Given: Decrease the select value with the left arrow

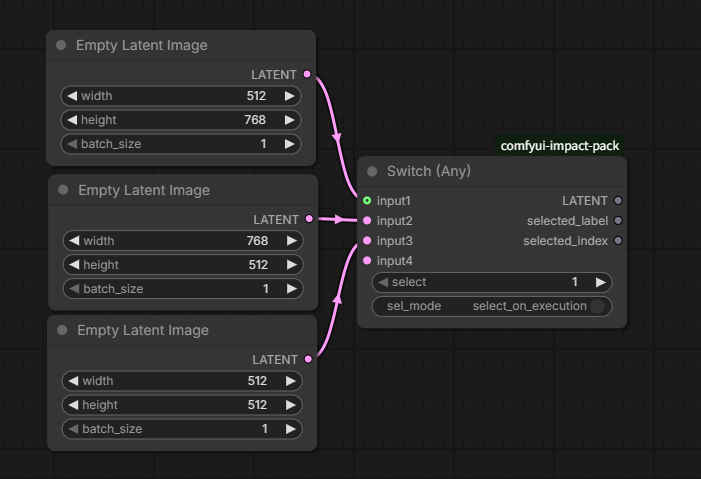Looking at the screenshot, I should pyautogui.click(x=383, y=282).
